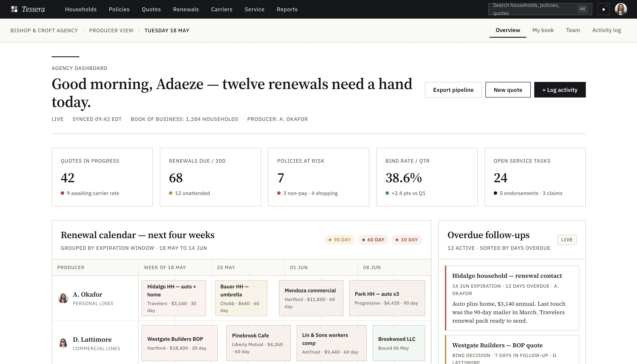This screenshot has width=637, height=364.
Task: Click D. Lattimore producer name
Action: pos(92,340)
